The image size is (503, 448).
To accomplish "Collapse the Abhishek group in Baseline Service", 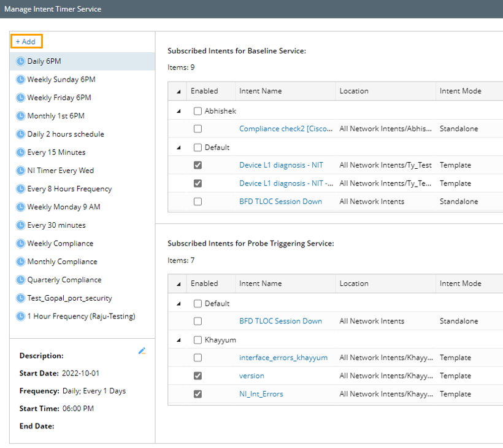I will 179,111.
